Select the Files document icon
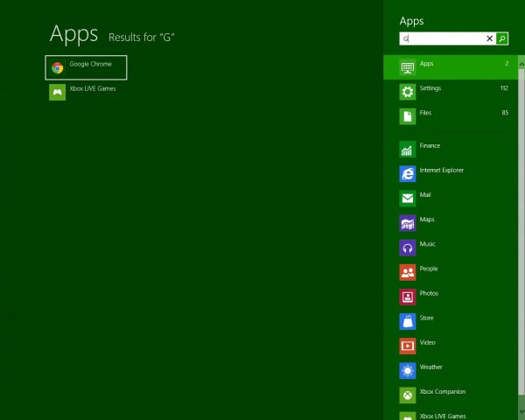This screenshot has height=420, width=525. 408,116
